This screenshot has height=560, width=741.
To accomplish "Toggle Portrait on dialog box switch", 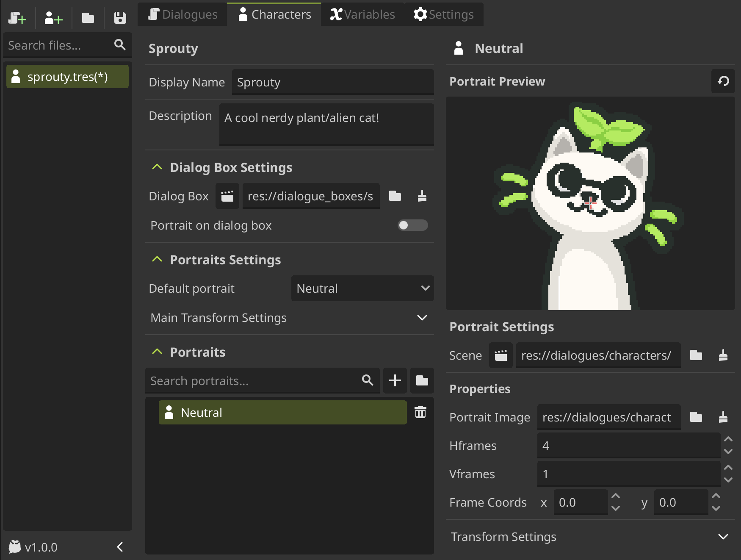I will [x=412, y=225].
